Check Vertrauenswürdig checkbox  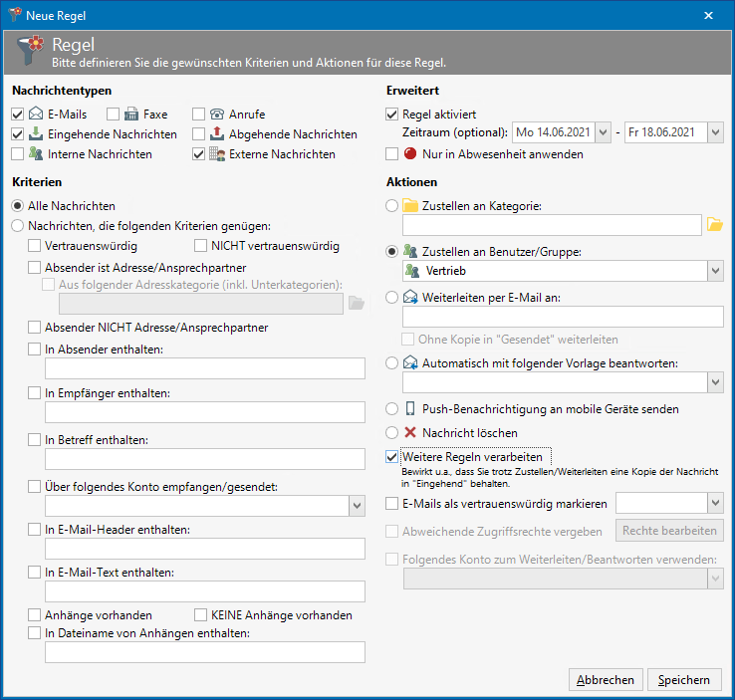click(34, 246)
